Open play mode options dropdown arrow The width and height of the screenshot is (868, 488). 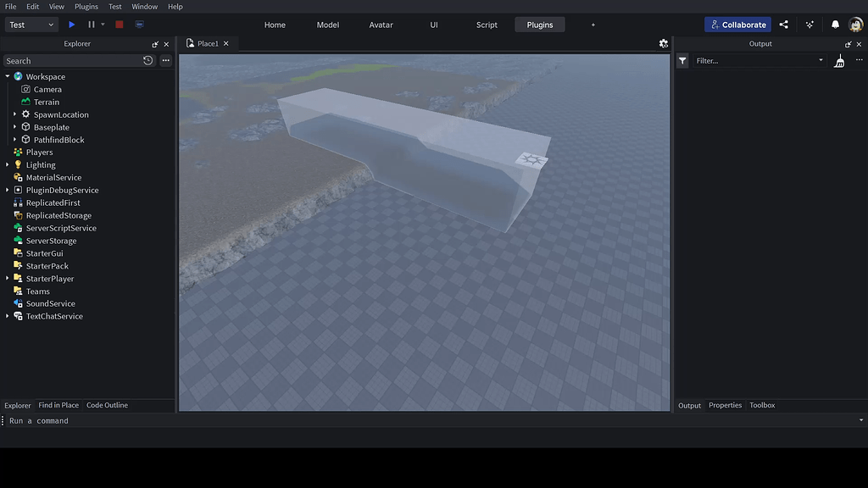click(103, 25)
